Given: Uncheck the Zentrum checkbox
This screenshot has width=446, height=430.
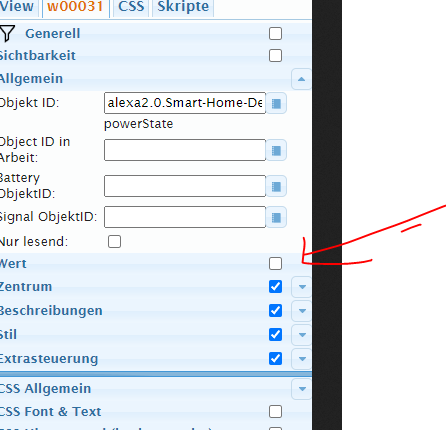Looking at the screenshot, I should [275, 287].
